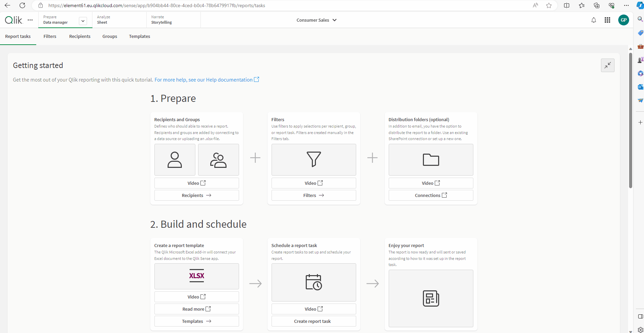The image size is (644, 333).
Task: Open the Qlik apps grid launcher
Action: [607, 20]
